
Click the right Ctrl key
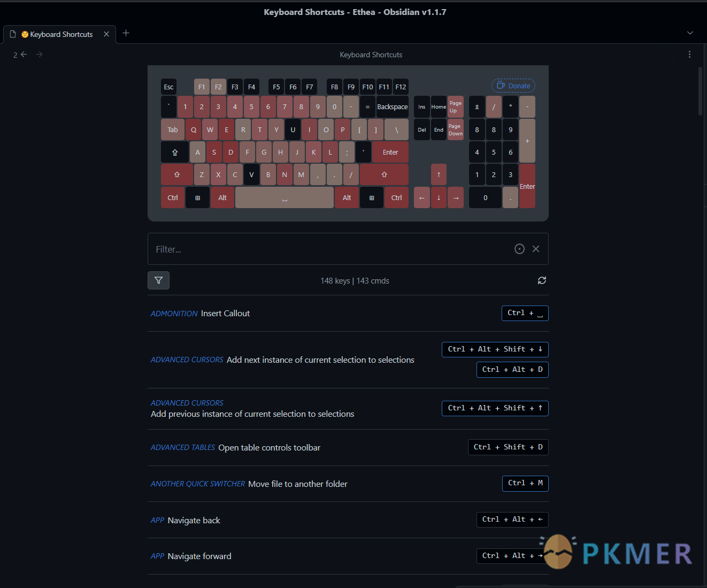[396, 197]
